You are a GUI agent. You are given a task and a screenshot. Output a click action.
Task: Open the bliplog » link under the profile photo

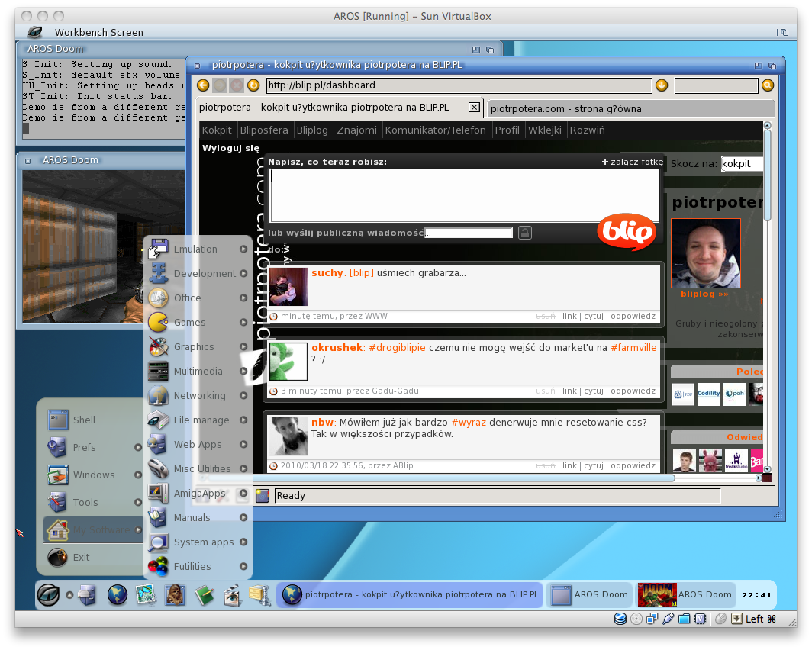click(x=705, y=294)
